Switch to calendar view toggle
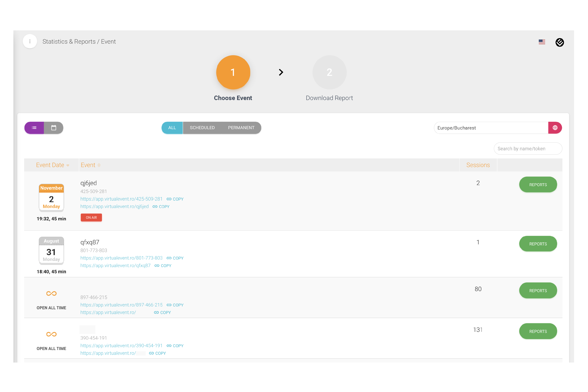Viewport: 588px width, 392px height. [x=54, y=128]
